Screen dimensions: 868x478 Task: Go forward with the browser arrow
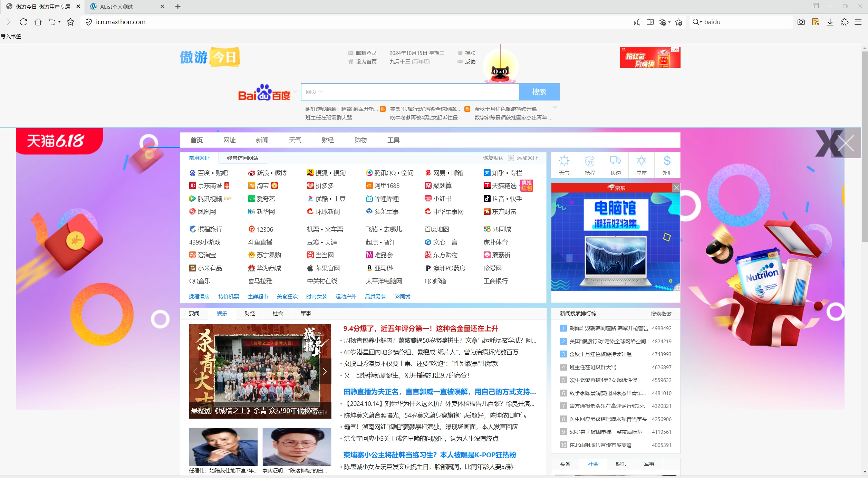[9, 22]
